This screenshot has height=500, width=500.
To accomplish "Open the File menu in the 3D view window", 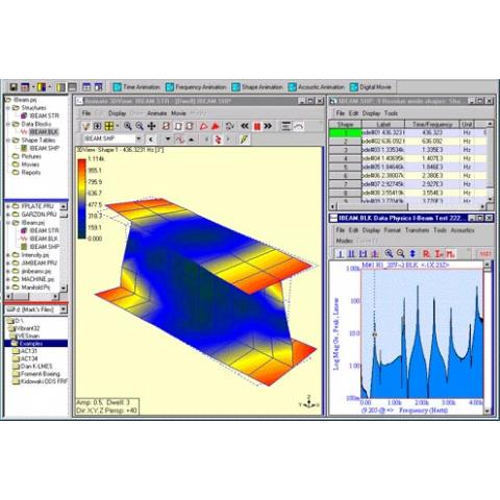I will (86, 113).
